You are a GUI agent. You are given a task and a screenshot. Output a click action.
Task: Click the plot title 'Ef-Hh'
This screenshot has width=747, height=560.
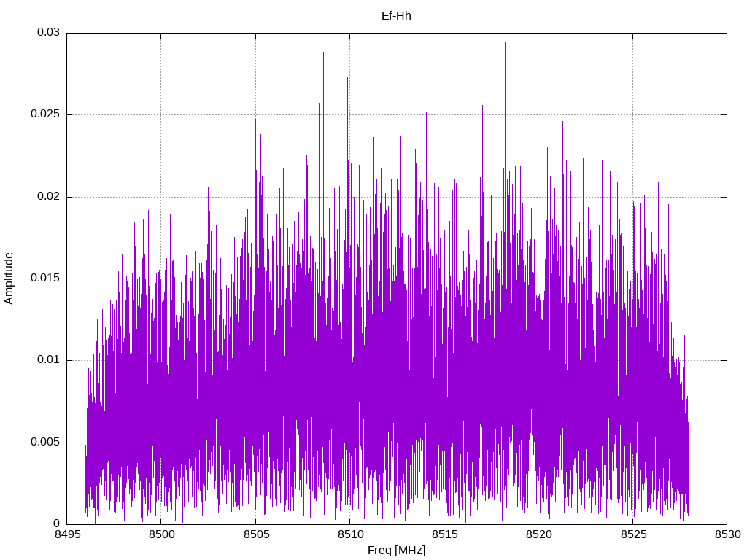pos(396,16)
